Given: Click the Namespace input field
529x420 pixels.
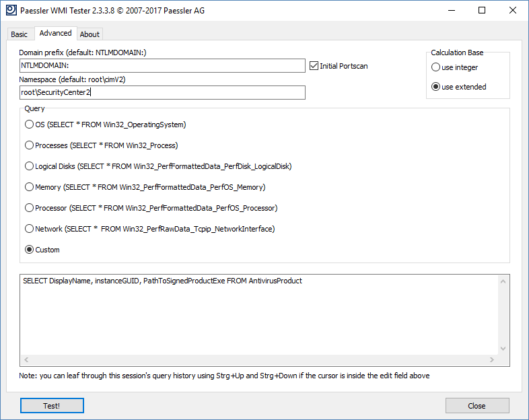Looking at the screenshot, I should 162,92.
